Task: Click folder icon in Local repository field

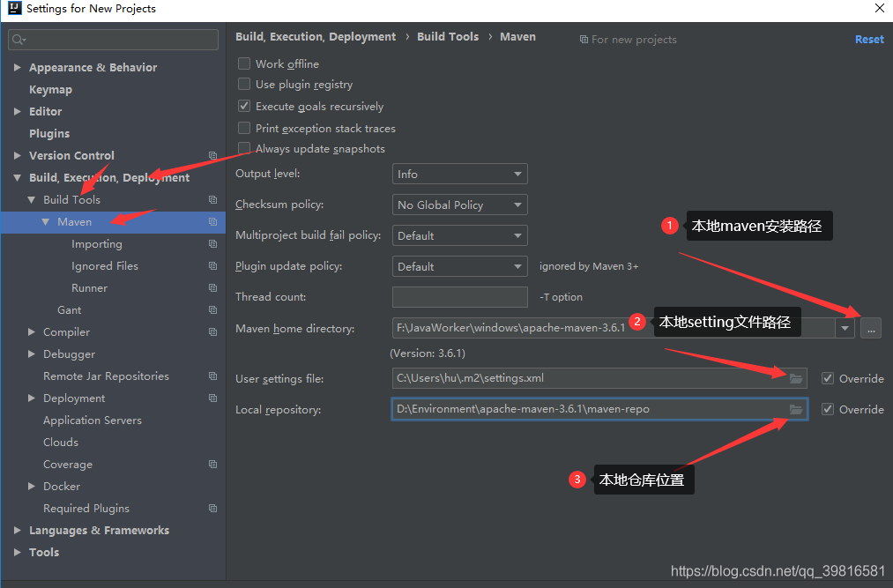Action: 796,409
